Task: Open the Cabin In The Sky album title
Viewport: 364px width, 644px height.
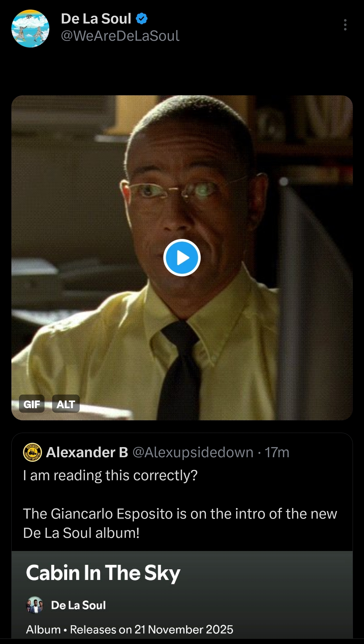Action: (103, 573)
